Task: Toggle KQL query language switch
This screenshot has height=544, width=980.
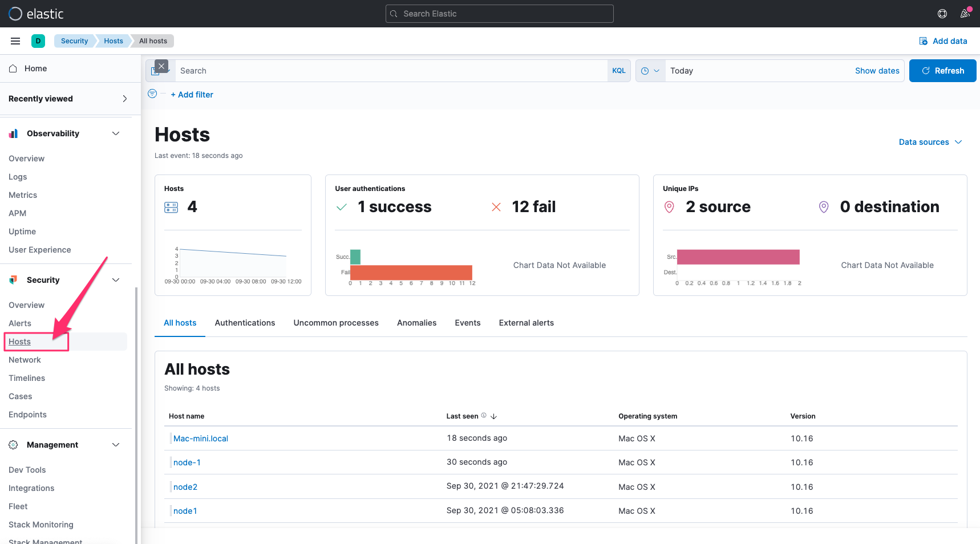Action: coord(619,71)
